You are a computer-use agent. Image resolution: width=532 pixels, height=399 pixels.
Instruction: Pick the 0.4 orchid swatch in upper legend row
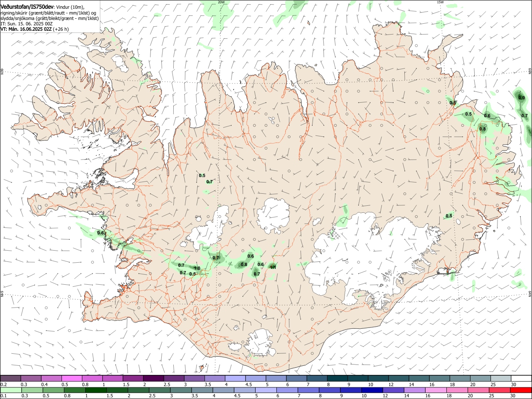[x=52, y=378]
